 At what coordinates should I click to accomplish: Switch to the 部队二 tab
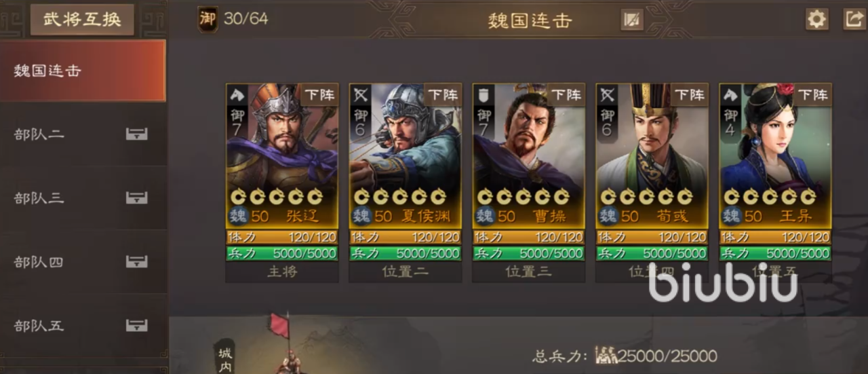point(83,134)
